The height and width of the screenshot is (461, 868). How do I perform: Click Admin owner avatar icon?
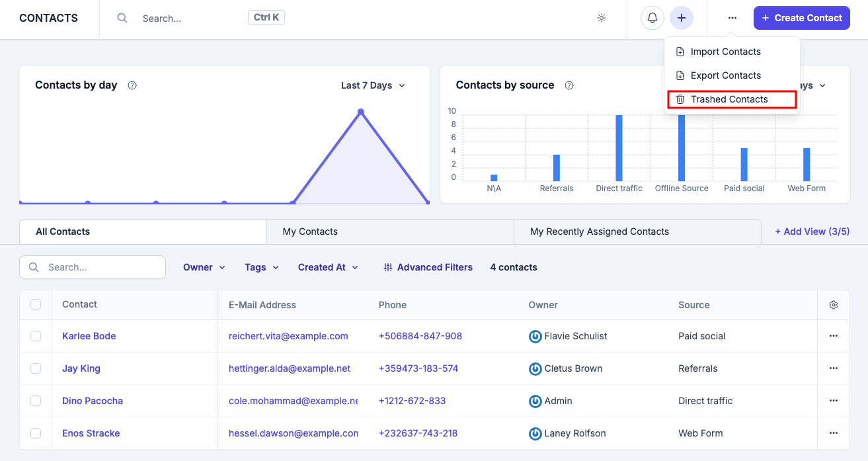[535, 401]
